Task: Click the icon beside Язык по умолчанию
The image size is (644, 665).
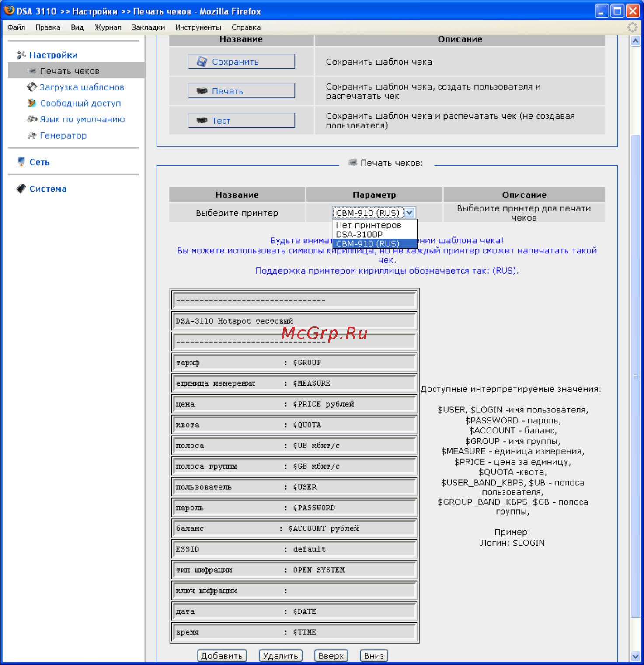Action: tap(32, 119)
